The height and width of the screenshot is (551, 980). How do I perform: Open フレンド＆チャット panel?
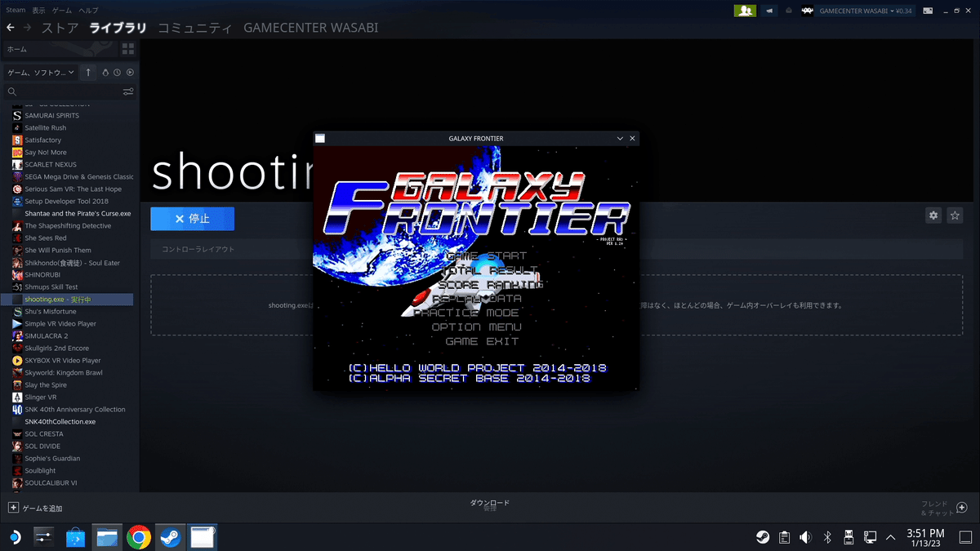[x=944, y=508]
